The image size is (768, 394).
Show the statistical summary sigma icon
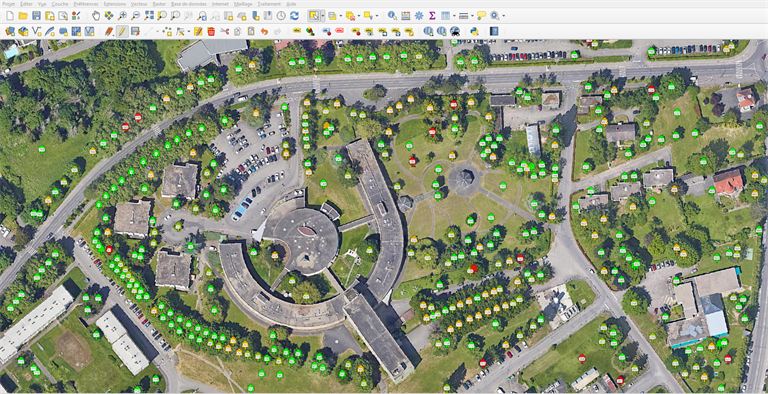(x=432, y=16)
